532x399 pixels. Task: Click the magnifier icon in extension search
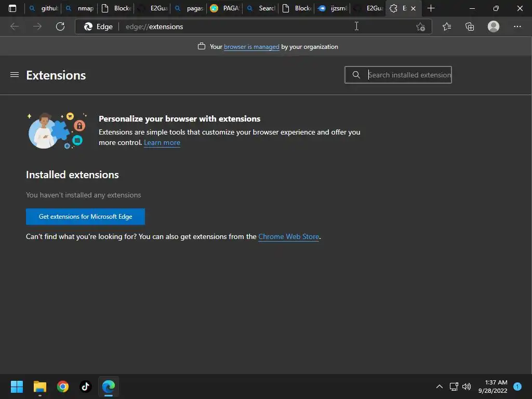coord(356,75)
